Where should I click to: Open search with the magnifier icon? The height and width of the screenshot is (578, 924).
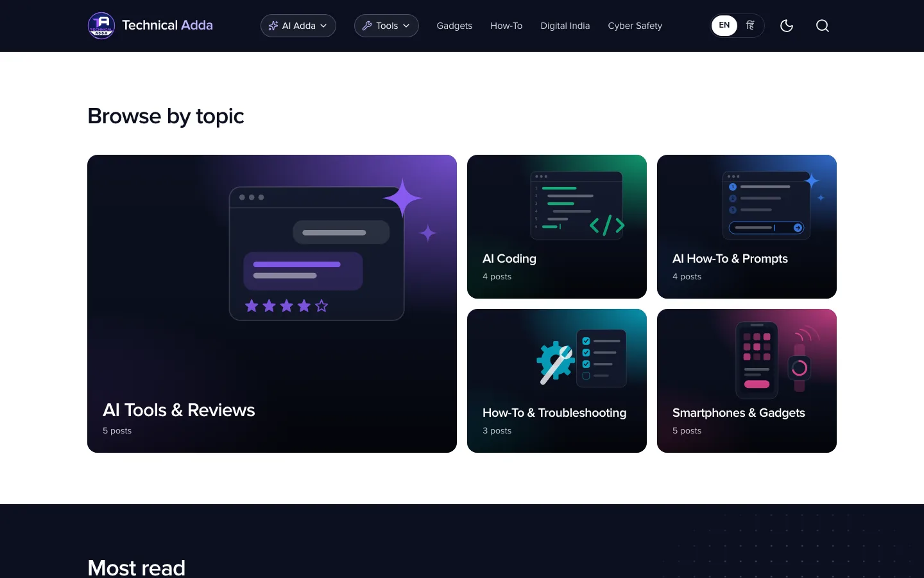tap(823, 26)
